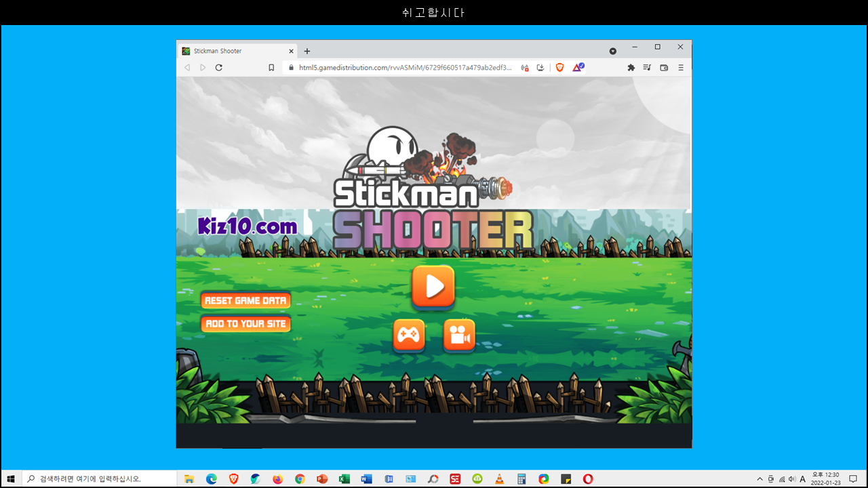Screen dimensions: 868x488
Task: Open Brave browser in taskbar
Action: [x=233, y=479]
